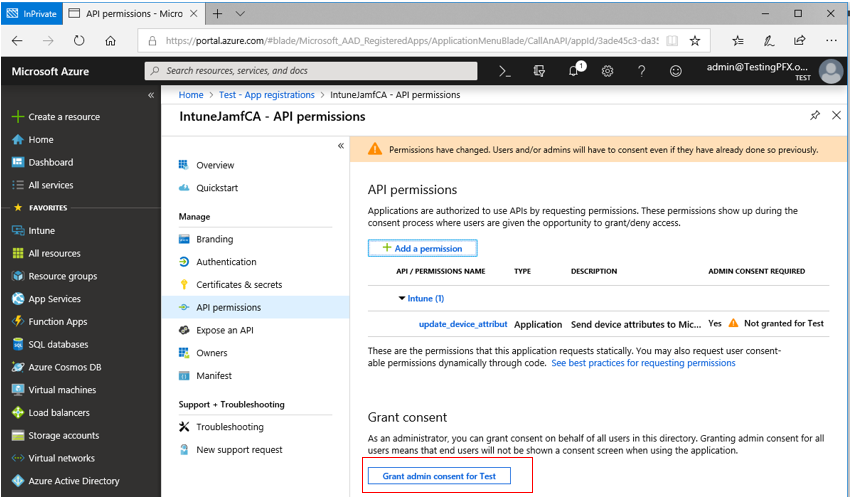Click the feedback smiley icon
Image resolution: width=851 pixels, height=500 pixels.
(675, 71)
